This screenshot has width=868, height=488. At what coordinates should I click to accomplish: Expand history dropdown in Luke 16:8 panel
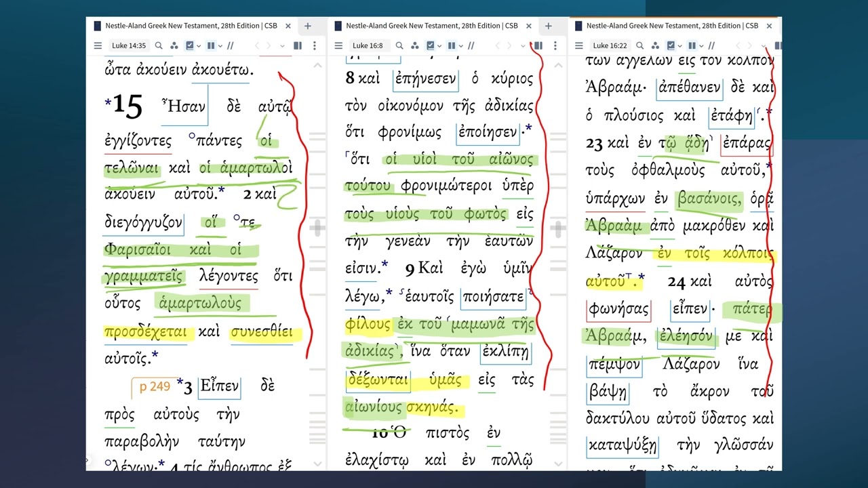coord(523,46)
